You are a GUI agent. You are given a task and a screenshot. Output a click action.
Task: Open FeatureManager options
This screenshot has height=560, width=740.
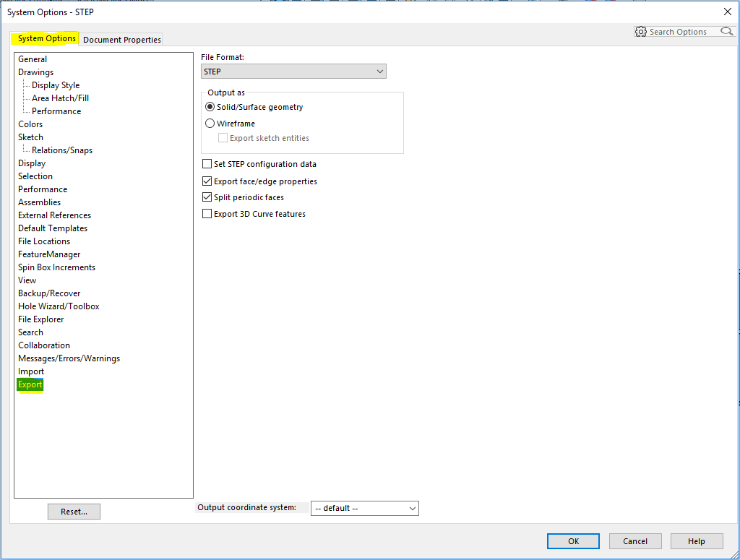point(50,254)
